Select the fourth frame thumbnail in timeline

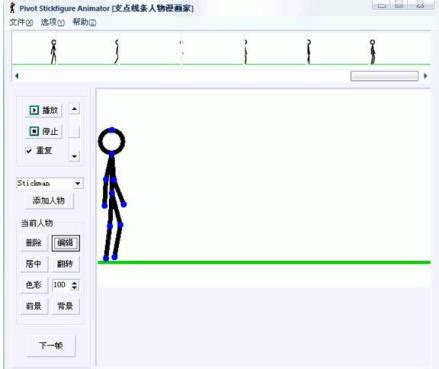[246, 52]
